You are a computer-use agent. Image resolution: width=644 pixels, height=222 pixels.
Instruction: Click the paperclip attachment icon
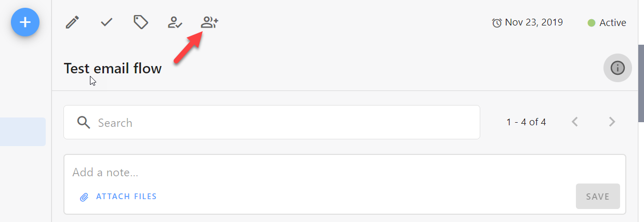[x=84, y=197]
